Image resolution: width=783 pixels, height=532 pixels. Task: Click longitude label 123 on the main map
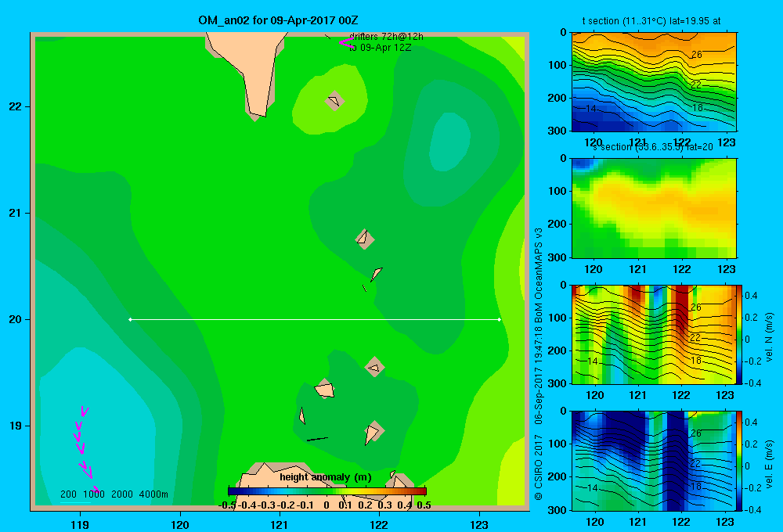[x=479, y=524]
